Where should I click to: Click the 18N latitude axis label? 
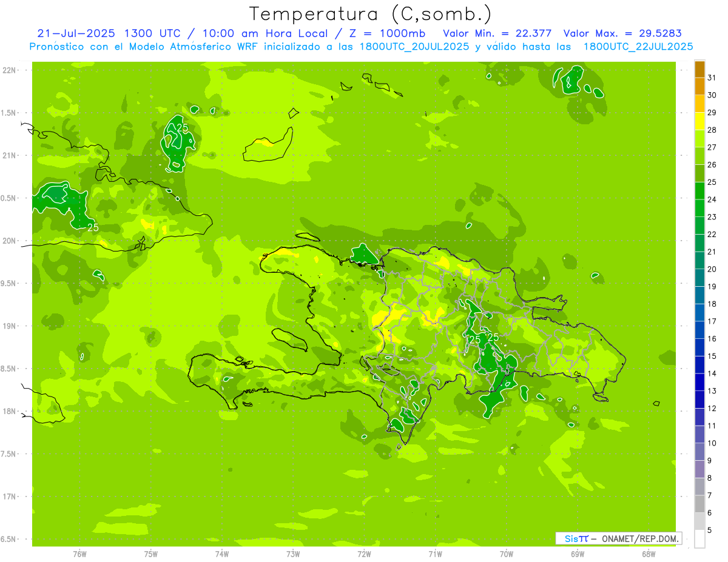click(x=10, y=412)
